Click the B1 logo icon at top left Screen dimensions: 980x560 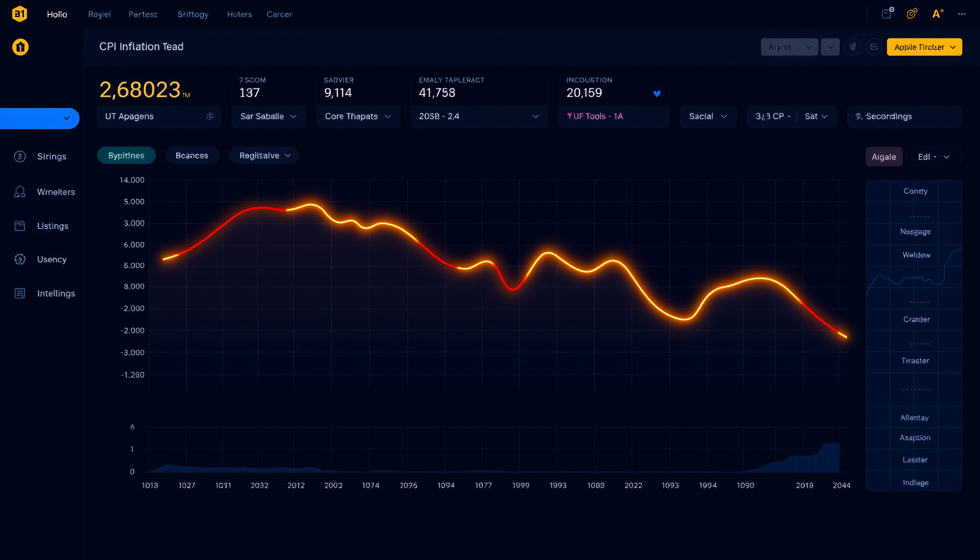click(20, 14)
